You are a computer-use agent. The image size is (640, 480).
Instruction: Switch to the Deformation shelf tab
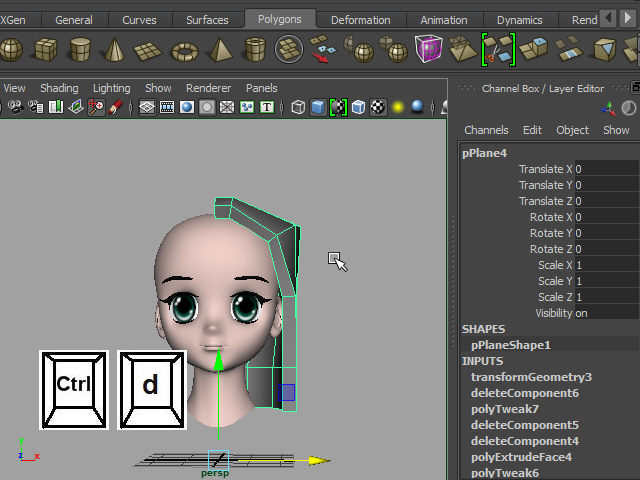pos(361,20)
